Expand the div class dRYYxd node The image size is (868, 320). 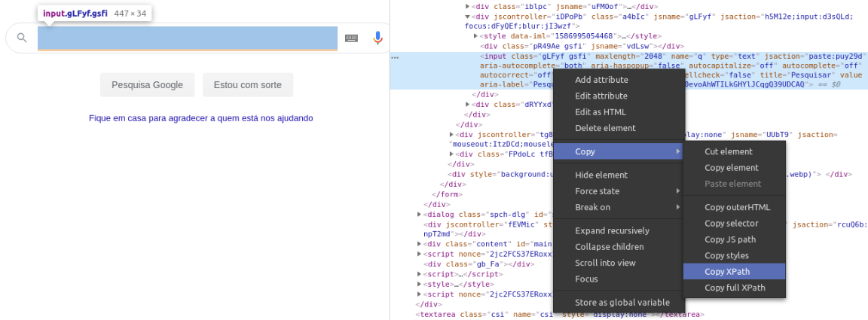click(468, 104)
